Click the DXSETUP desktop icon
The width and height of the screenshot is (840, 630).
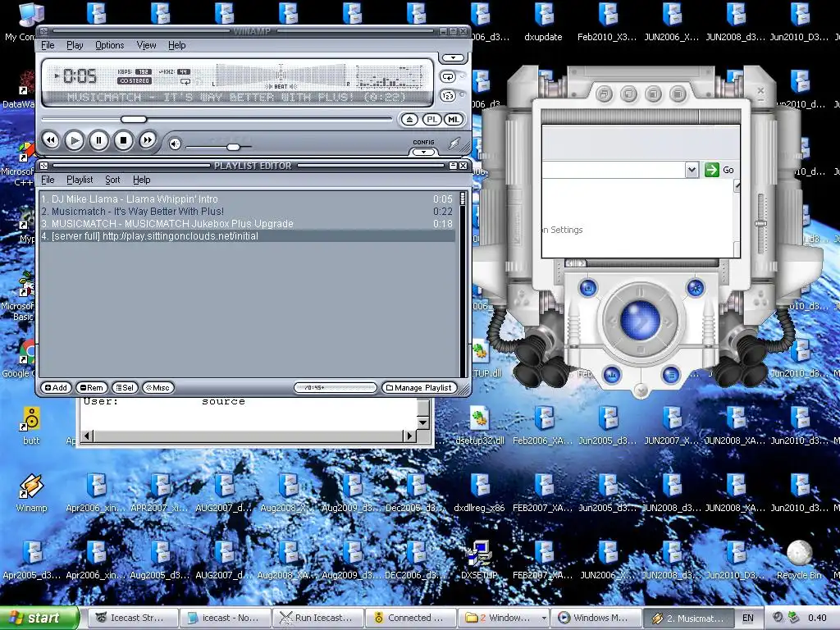pos(479,559)
